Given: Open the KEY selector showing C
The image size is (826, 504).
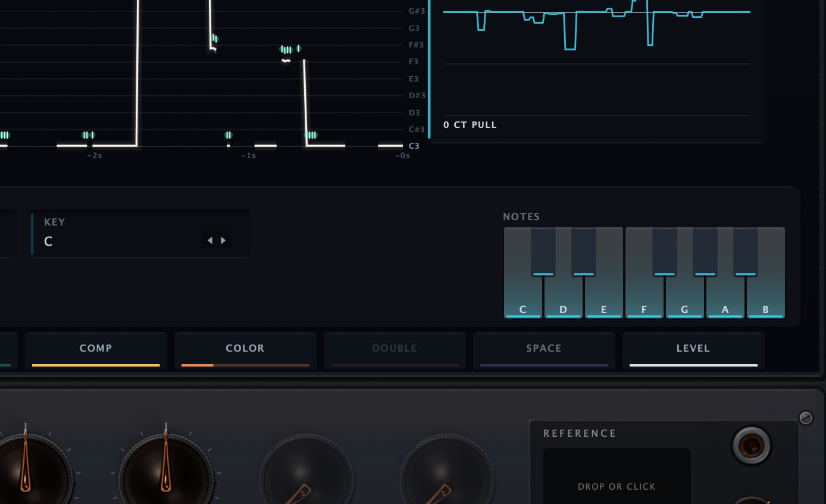Looking at the screenshot, I should (140, 233).
